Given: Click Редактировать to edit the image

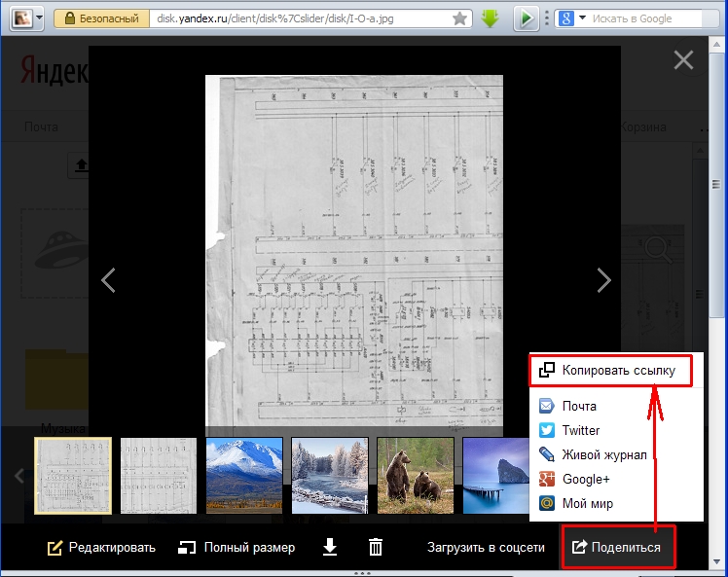Looking at the screenshot, I should tap(101, 548).
